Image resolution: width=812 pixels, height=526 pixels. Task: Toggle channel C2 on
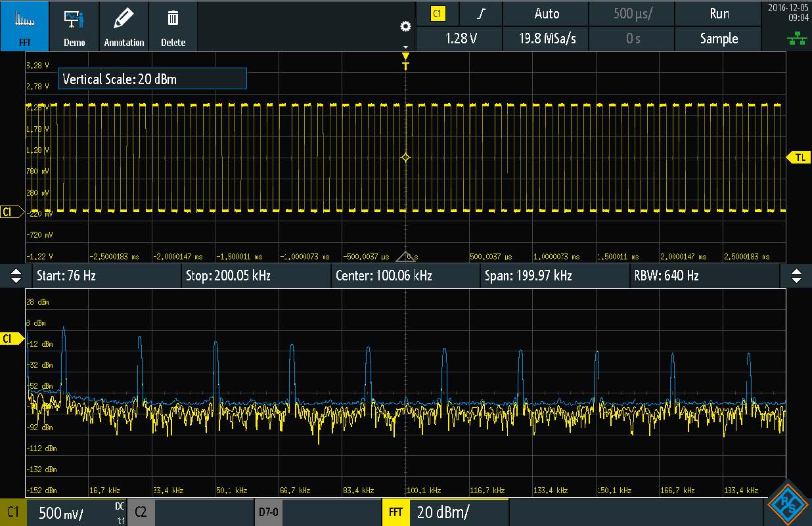(191, 512)
